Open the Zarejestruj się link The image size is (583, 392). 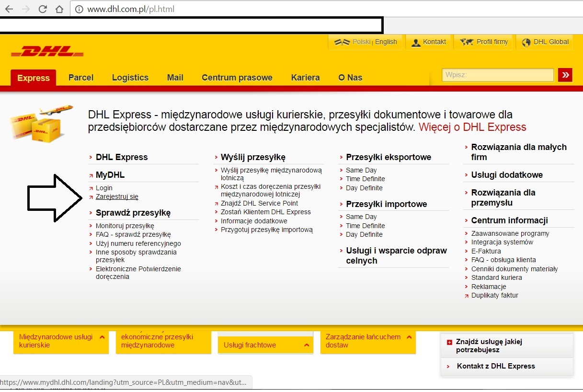pyautogui.click(x=117, y=196)
